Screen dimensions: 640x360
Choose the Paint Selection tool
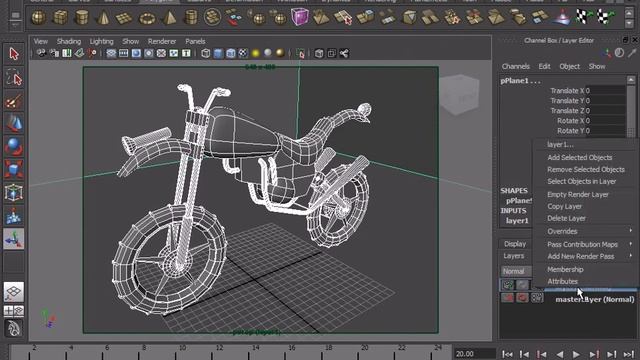[x=14, y=101]
